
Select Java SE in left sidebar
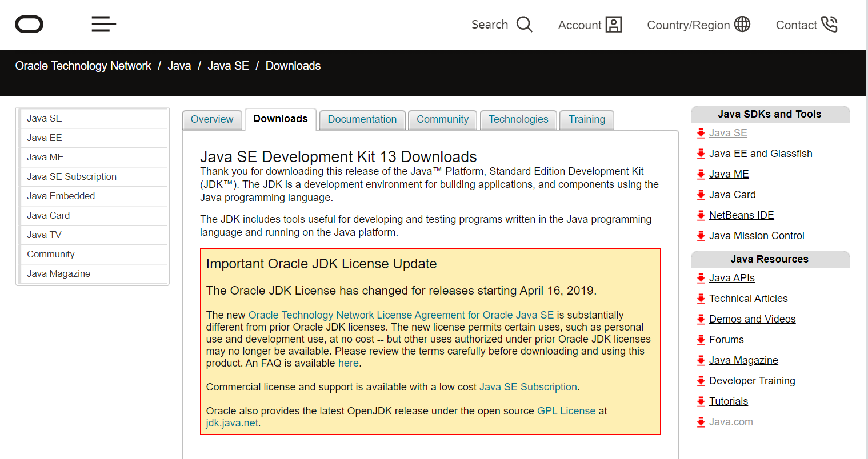point(93,119)
